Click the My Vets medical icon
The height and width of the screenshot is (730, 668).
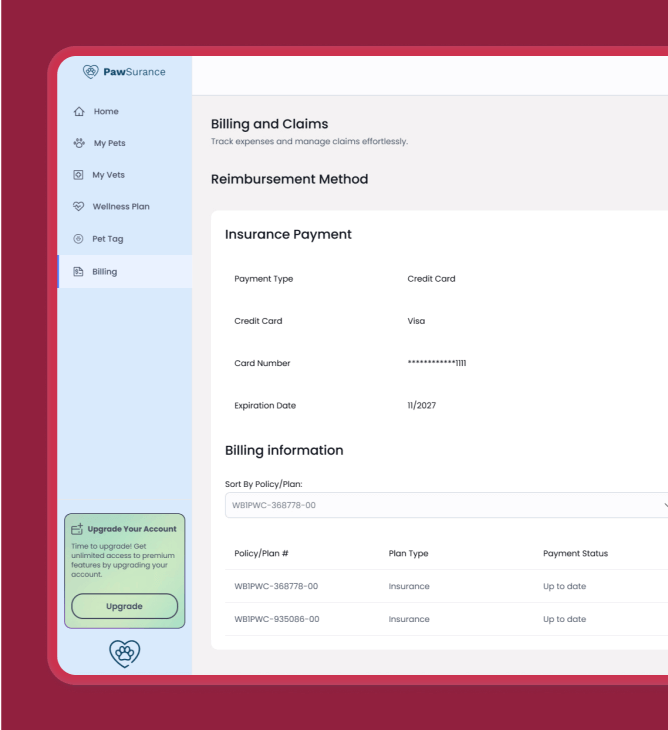coord(78,175)
